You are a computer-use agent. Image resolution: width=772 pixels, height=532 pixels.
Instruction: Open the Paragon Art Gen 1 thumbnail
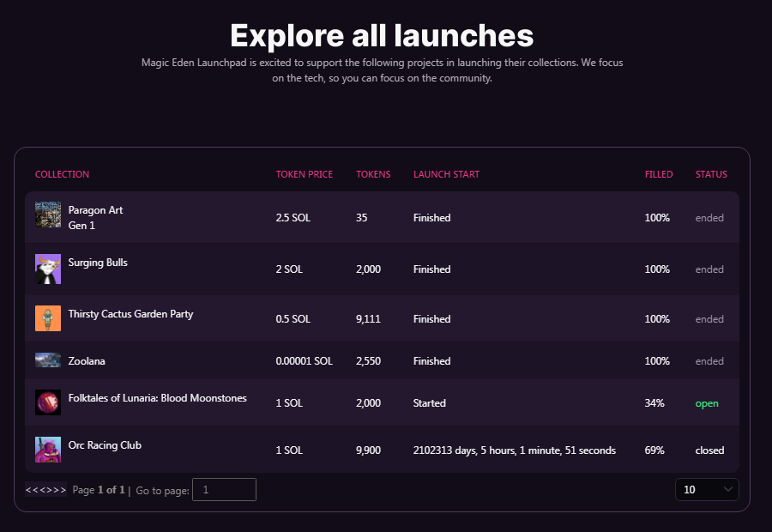click(48, 215)
